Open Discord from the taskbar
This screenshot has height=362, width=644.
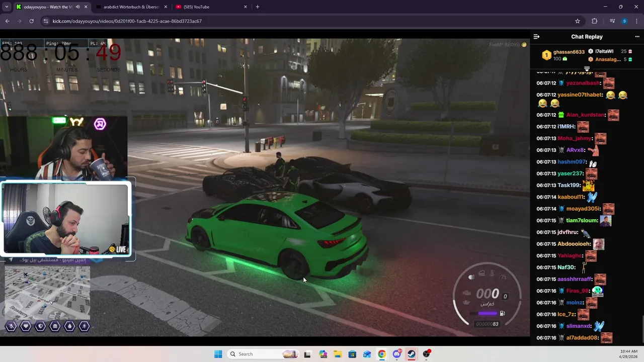click(397, 354)
